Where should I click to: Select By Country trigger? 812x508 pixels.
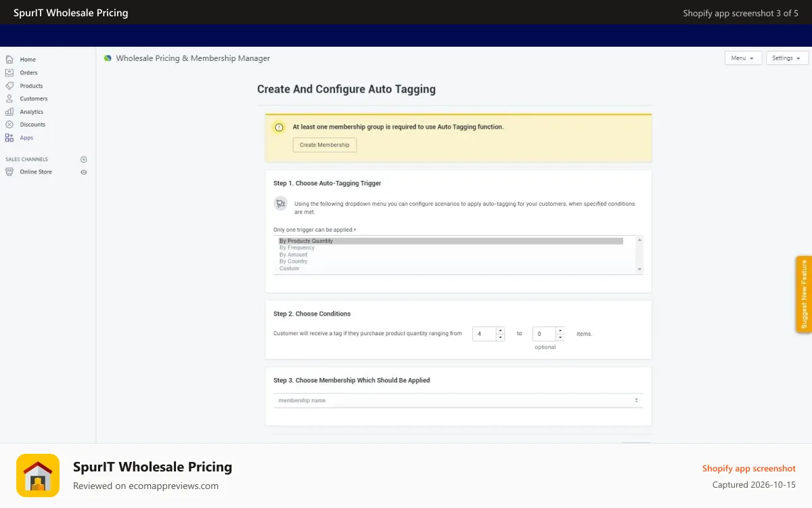[x=451, y=261]
